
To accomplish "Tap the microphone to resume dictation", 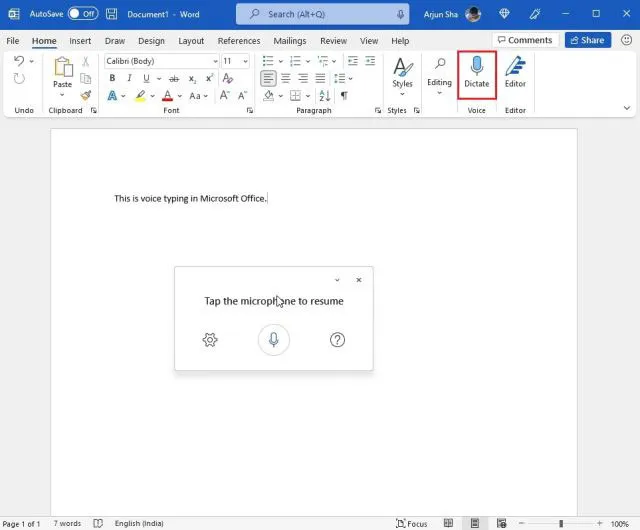I will pyautogui.click(x=273, y=340).
